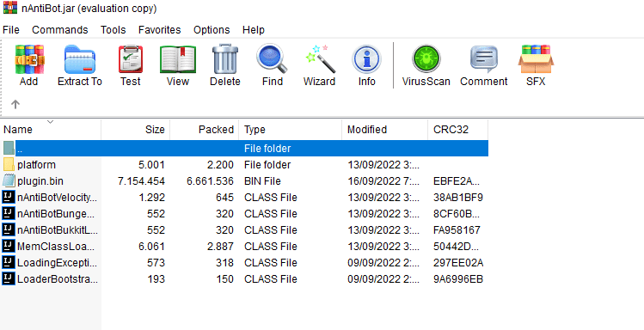Image resolution: width=644 pixels, height=330 pixels.
Task: Open the Find magnifier tool
Action: coord(272,59)
